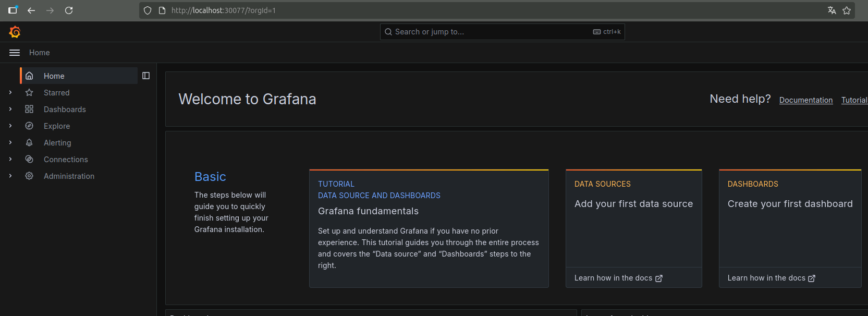The image size is (868, 316).
Task: Reload the page with browser refresh
Action: (x=69, y=10)
